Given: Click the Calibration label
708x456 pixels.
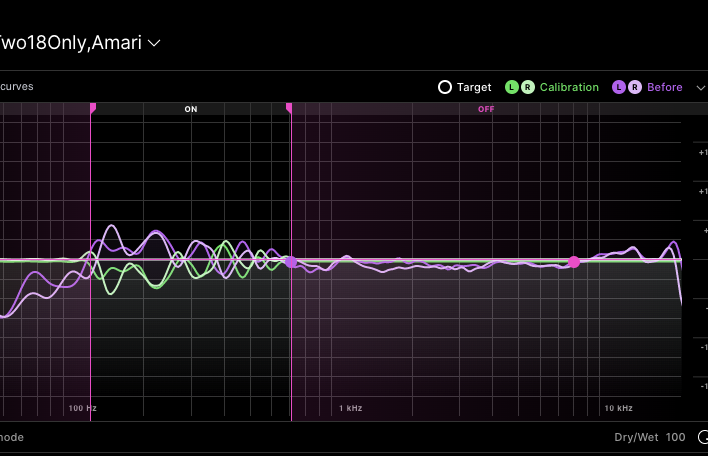Looking at the screenshot, I should click(x=569, y=87).
